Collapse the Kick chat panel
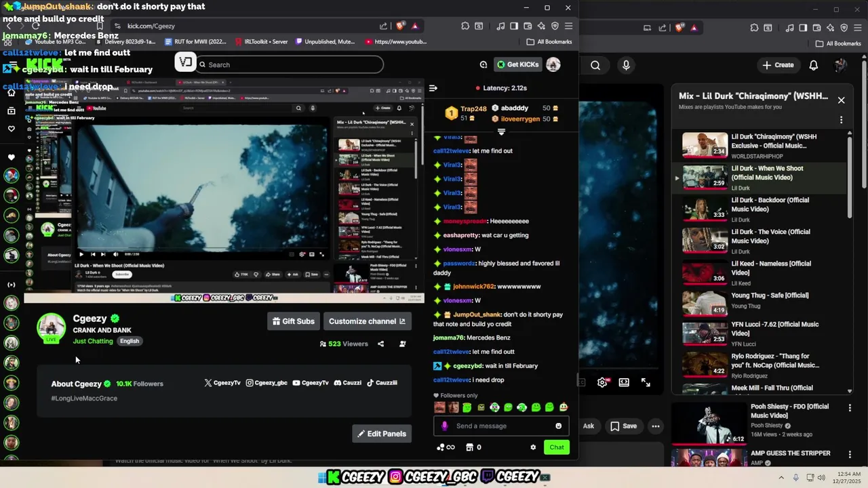This screenshot has width=868, height=488. coord(433,88)
